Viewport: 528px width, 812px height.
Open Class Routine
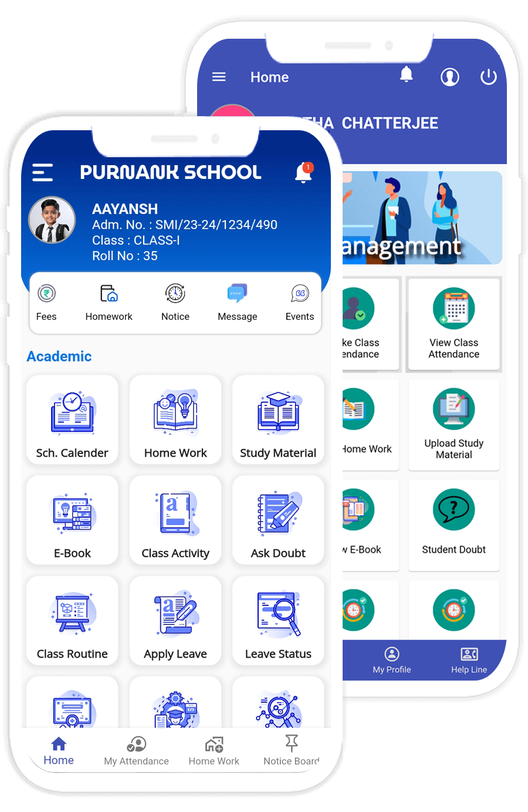(72, 621)
